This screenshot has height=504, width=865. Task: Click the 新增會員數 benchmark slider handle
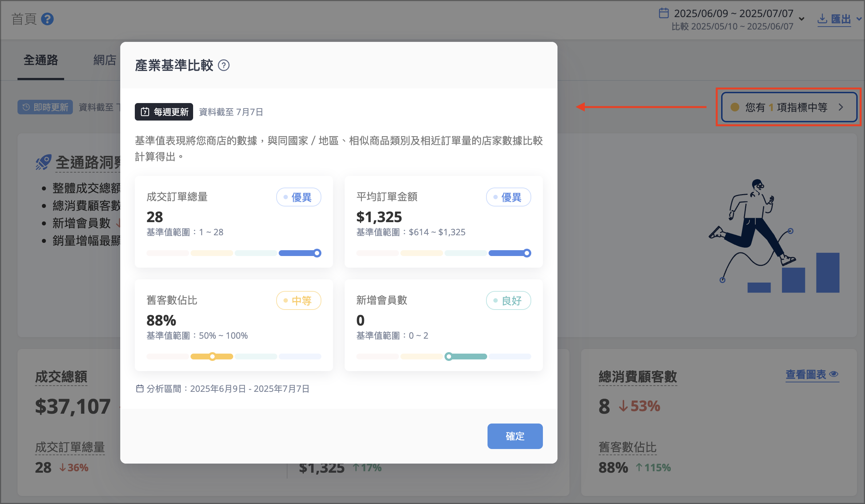[449, 357]
